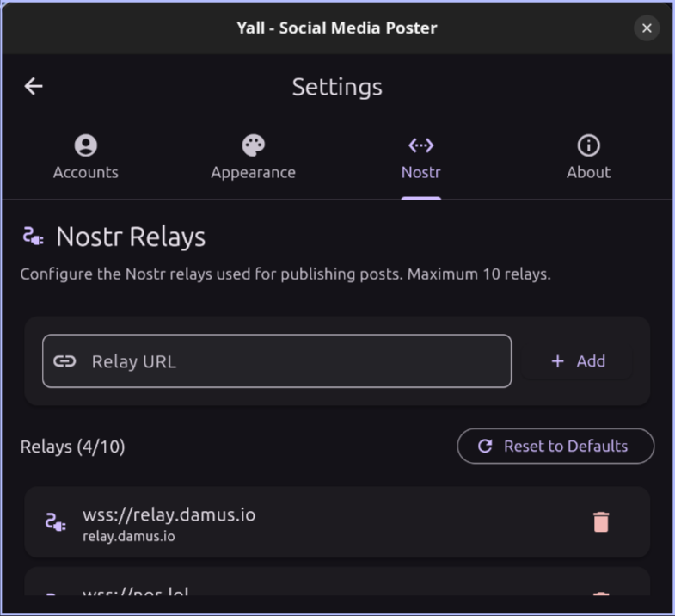Image resolution: width=675 pixels, height=616 pixels.
Task: Click the Settings page title
Action: (x=337, y=87)
